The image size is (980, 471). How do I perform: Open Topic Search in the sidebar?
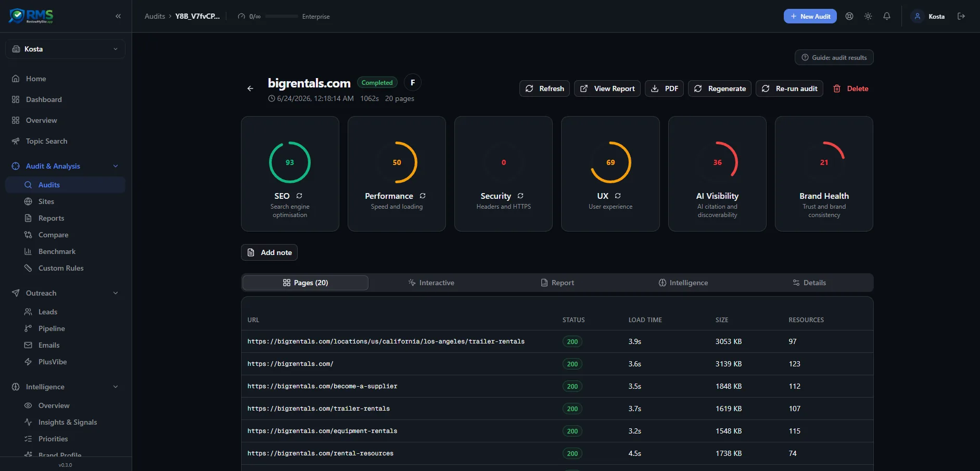[65, 141]
